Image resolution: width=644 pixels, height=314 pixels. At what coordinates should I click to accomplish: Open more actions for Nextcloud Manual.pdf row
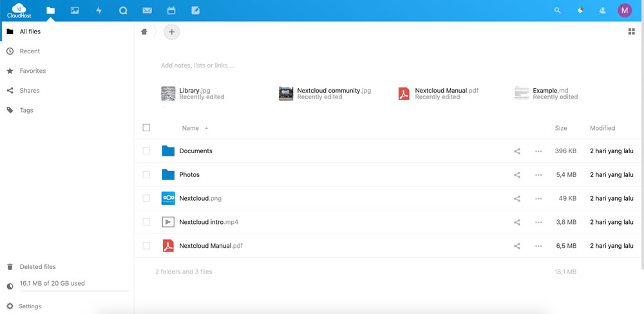[x=538, y=246]
